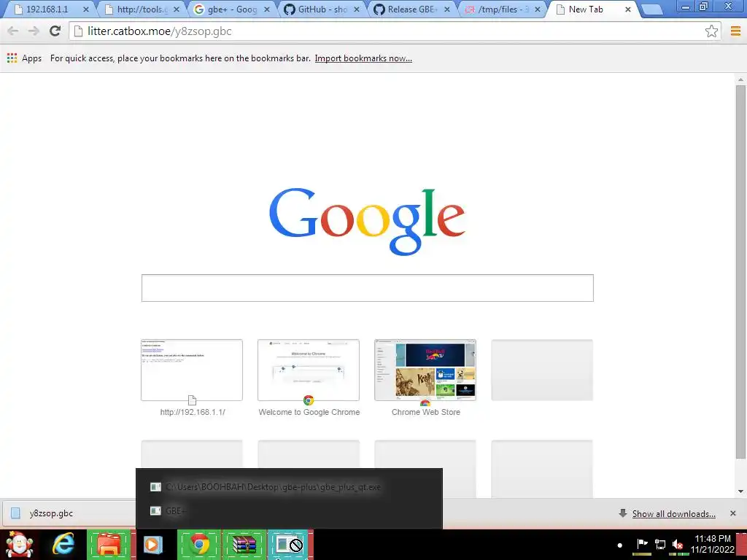Open network icon in system tray
This screenshot has height=560, width=747.
coord(659,544)
